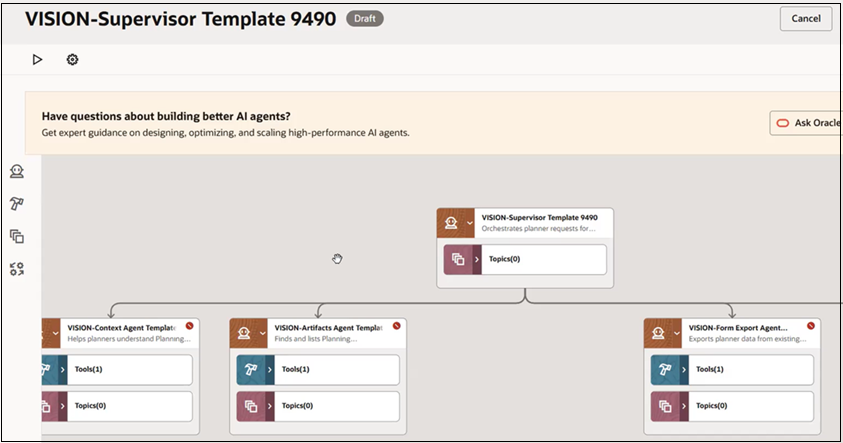This screenshot has height=443, width=843.
Task: Open dropdown chevron on Supervisor Template node
Action: [x=469, y=223]
